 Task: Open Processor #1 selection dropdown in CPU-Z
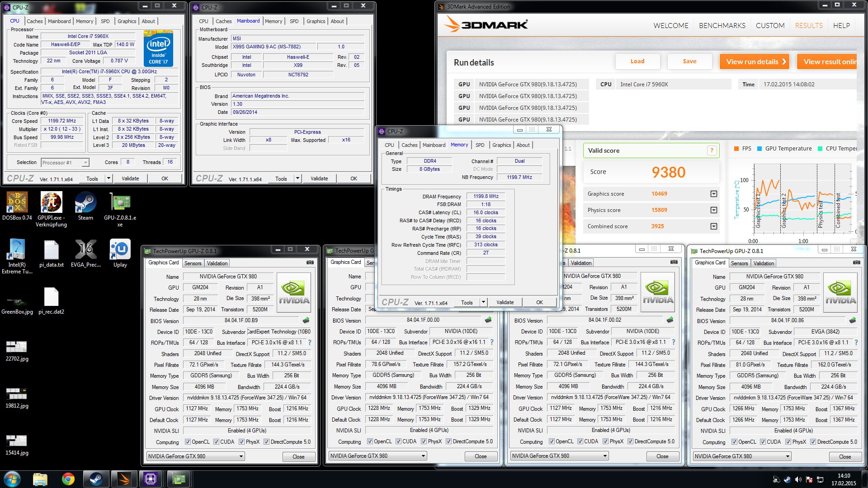(85, 163)
